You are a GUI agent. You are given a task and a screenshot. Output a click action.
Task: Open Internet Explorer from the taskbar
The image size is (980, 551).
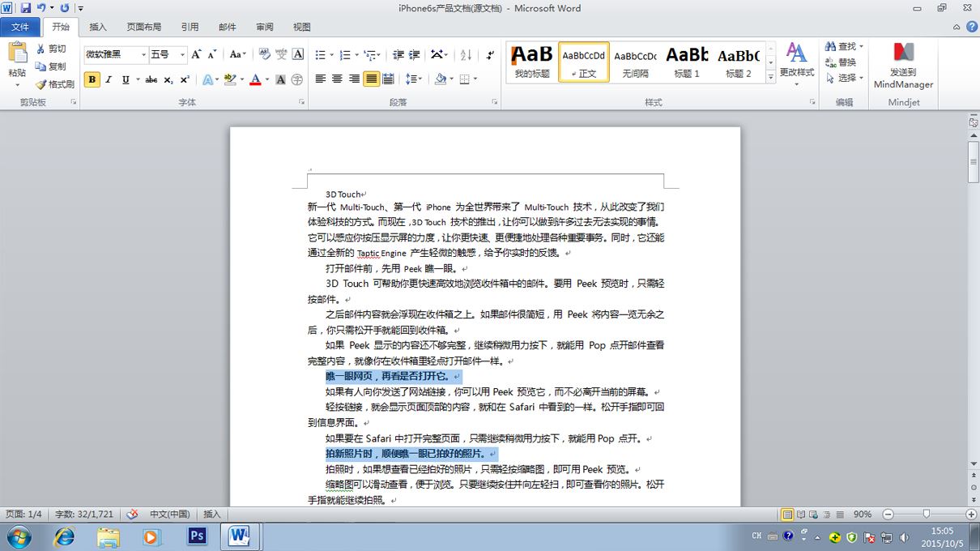pos(64,536)
